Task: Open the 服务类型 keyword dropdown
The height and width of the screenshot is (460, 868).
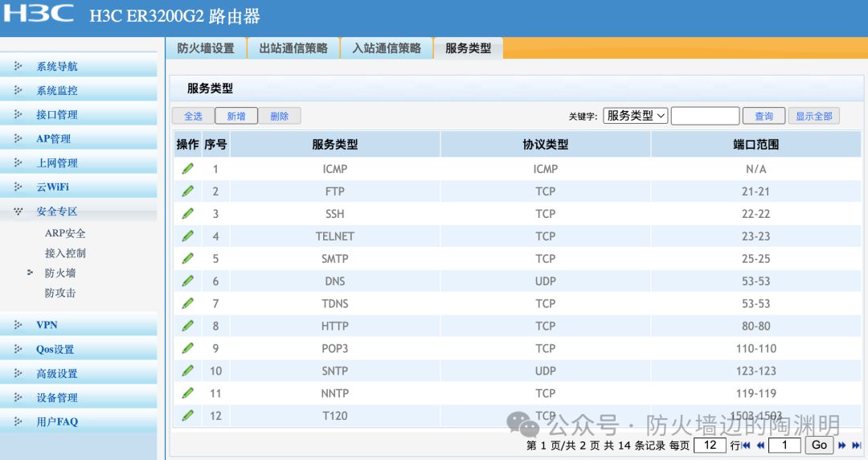Action: pyautogui.click(x=636, y=116)
